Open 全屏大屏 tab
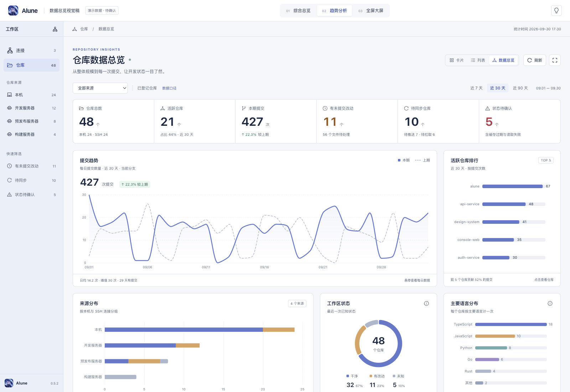 (371, 11)
